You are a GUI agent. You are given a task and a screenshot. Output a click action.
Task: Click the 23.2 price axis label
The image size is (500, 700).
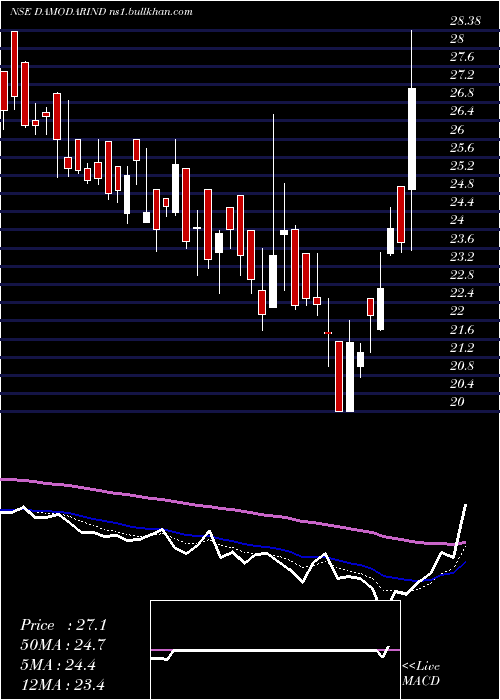click(462, 257)
